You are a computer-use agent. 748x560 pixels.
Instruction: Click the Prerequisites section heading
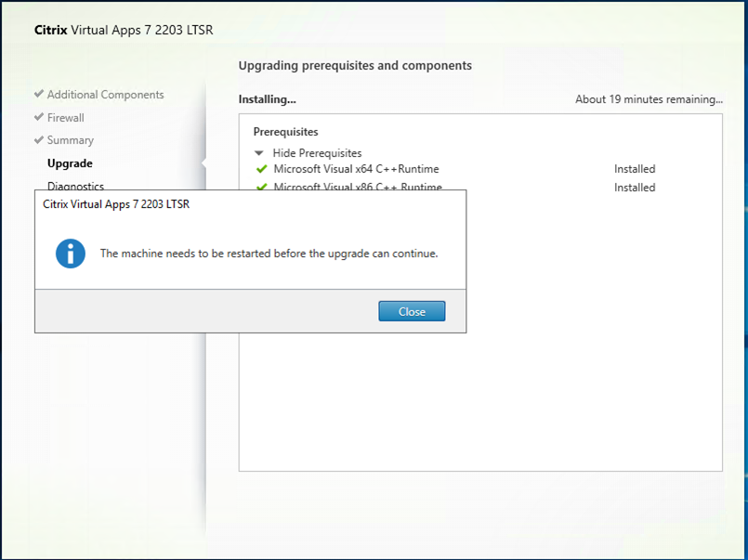[x=286, y=132]
